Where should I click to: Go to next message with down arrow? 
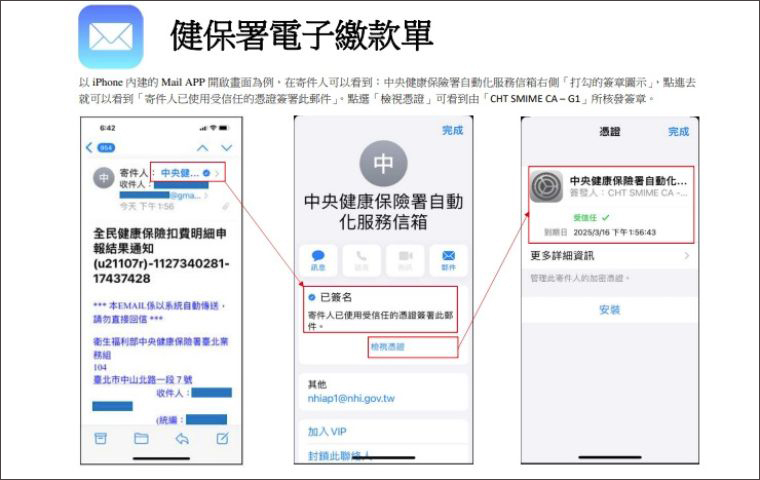tap(226, 147)
